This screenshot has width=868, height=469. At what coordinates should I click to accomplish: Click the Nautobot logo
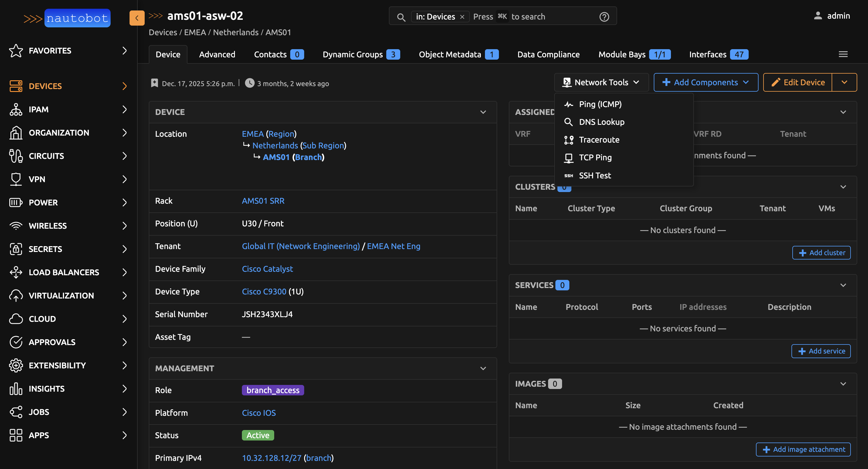pos(67,18)
